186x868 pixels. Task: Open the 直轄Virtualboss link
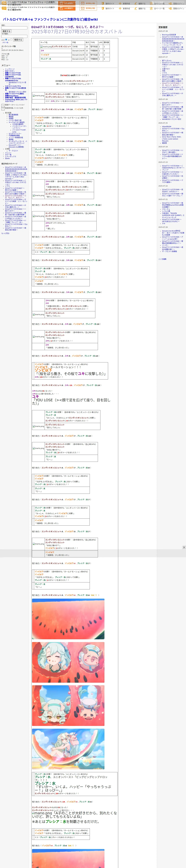[x=12, y=96]
